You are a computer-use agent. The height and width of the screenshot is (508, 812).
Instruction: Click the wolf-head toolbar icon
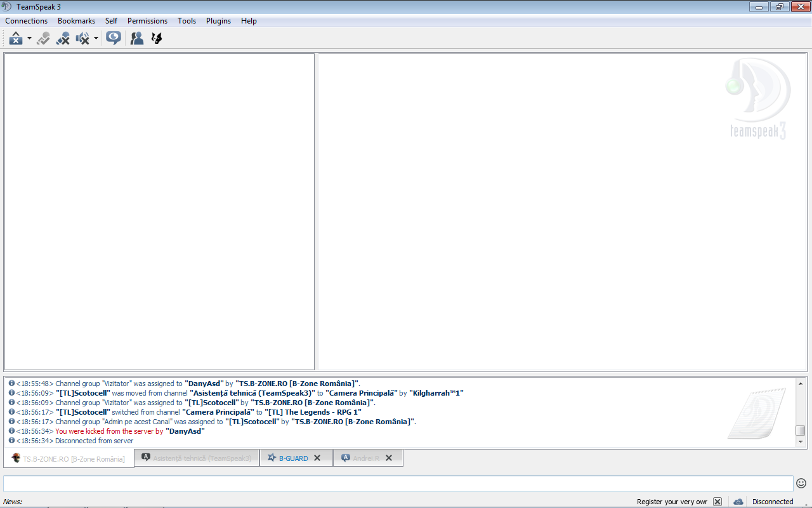coord(157,39)
